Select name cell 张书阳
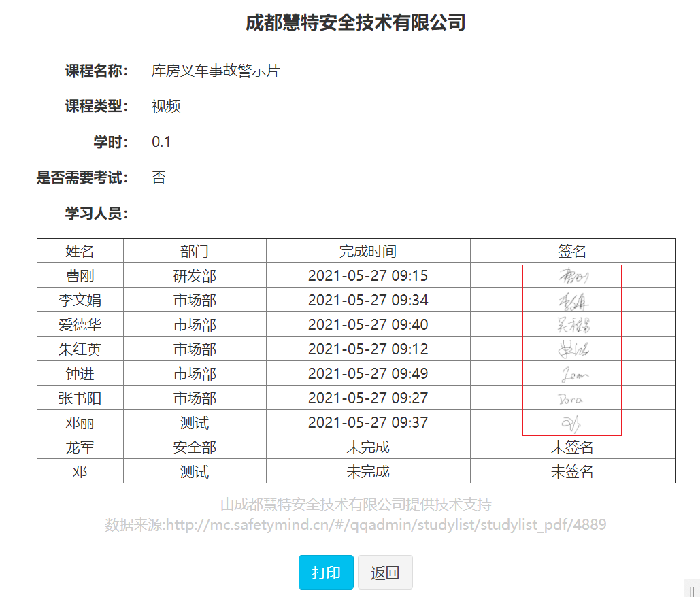700x597 pixels. [x=80, y=398]
